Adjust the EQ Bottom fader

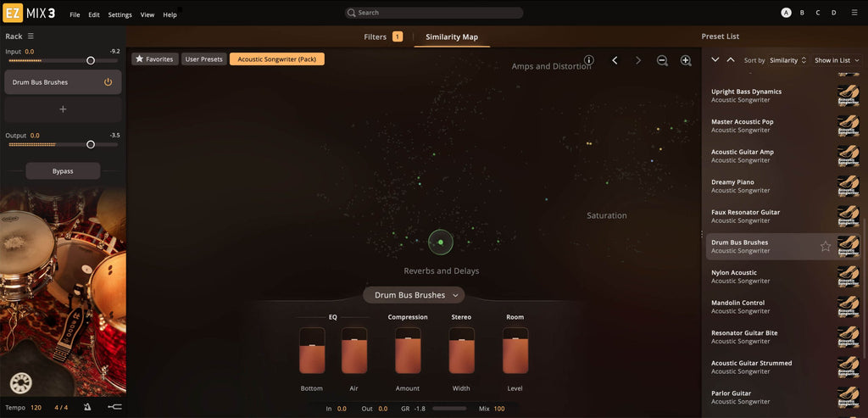312,351
